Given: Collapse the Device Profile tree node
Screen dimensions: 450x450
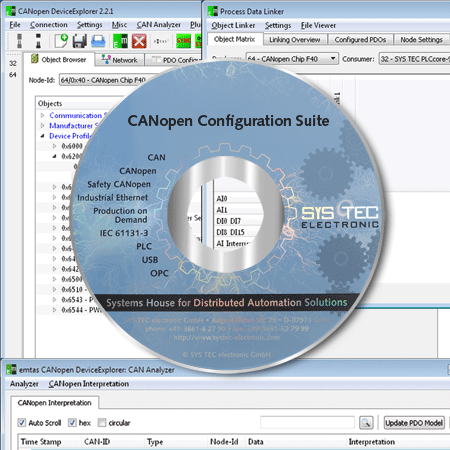Looking at the screenshot, I should pos(42,136).
